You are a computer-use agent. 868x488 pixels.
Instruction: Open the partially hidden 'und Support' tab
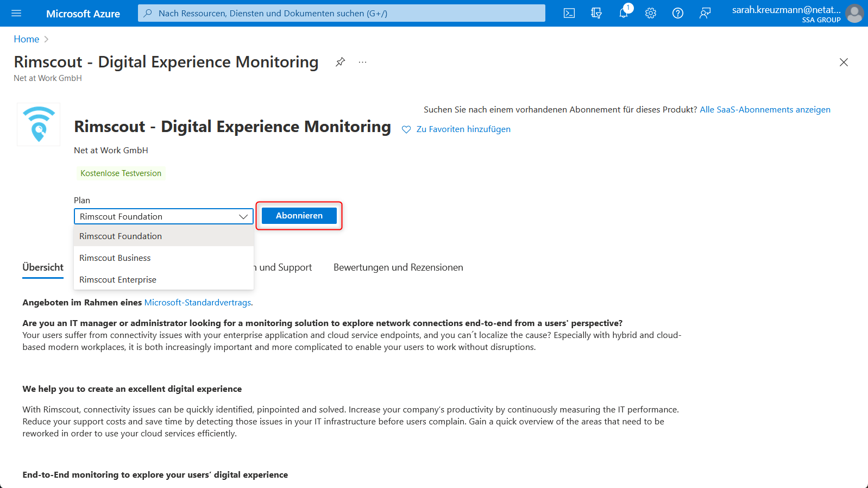[x=283, y=267]
